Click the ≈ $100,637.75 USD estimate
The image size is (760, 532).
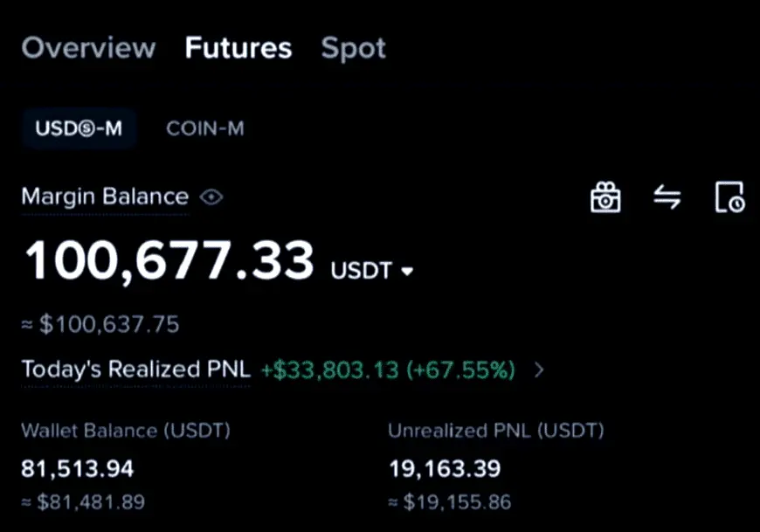click(100, 326)
